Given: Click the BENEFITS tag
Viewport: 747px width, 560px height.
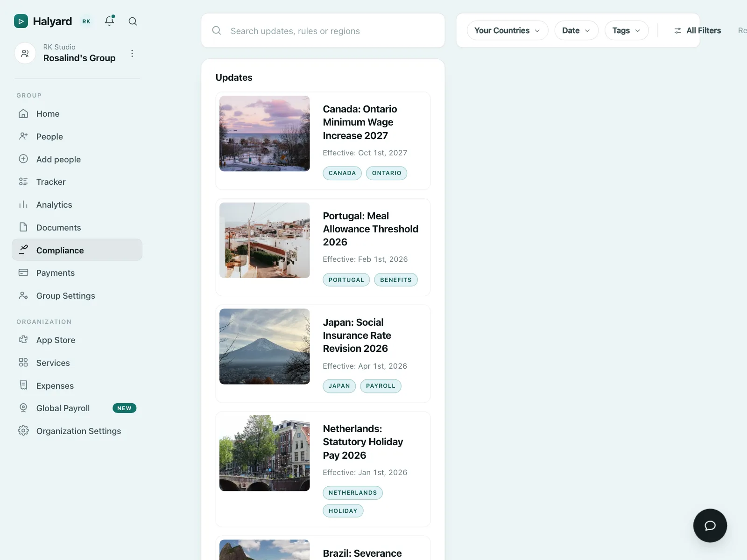Looking at the screenshot, I should [396, 280].
